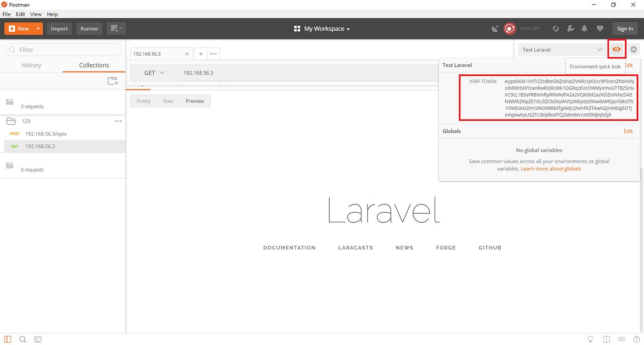The width and height of the screenshot is (644, 345).
Task: Switch response view to Preview
Action: tap(195, 101)
